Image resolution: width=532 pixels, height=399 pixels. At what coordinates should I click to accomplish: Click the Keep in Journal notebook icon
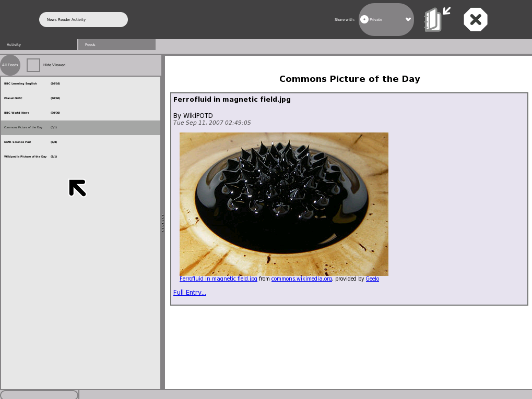436,20
